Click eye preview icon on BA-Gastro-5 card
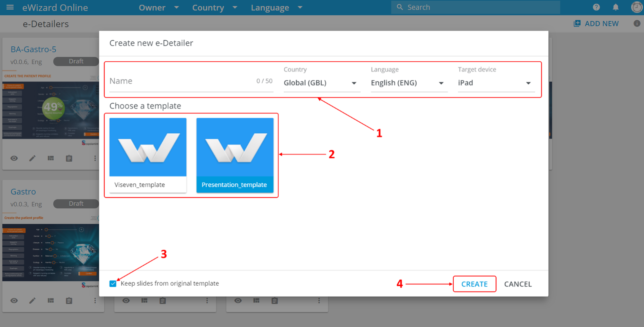 14,158
